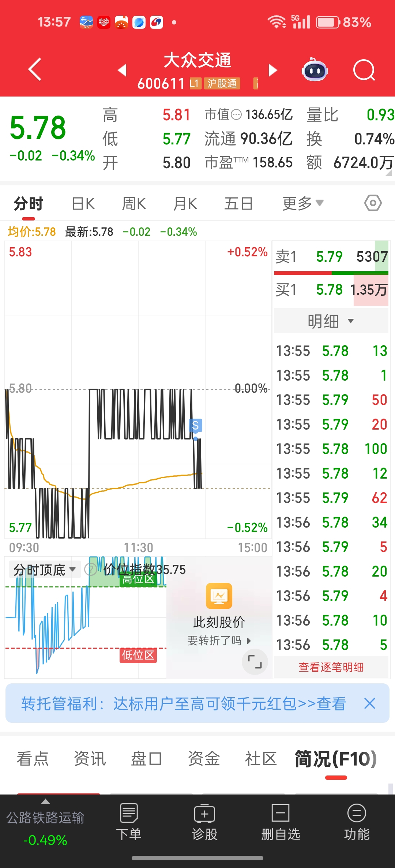Viewport: 395px width, 868px height.
Task: Open the 社区 tab
Action: (261, 758)
